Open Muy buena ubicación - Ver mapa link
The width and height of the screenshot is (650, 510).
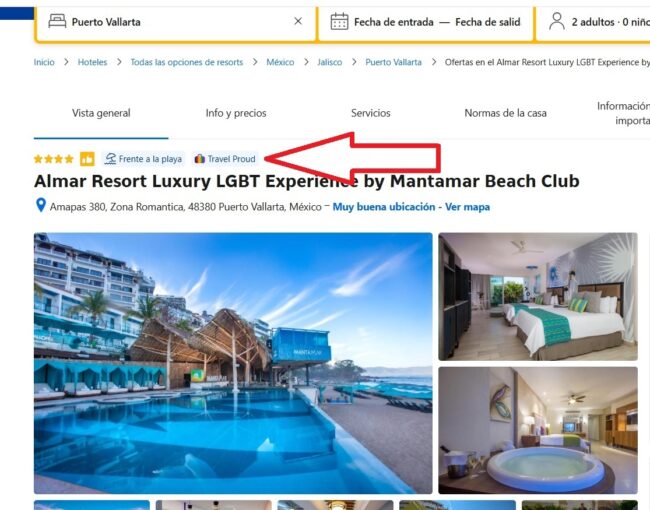click(411, 206)
